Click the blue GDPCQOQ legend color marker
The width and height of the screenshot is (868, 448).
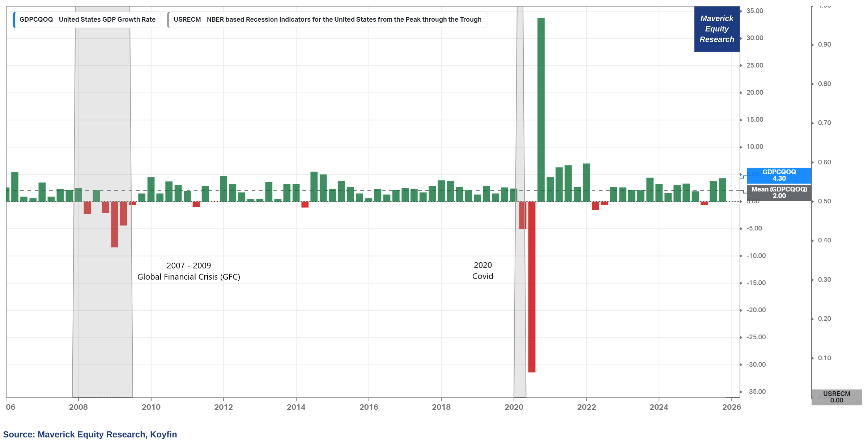(14, 20)
